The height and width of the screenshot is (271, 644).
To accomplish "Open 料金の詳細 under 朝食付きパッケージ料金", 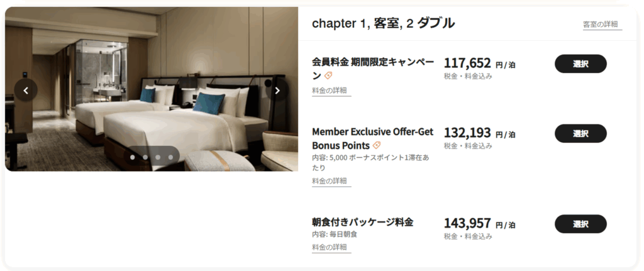I will click(x=331, y=247).
